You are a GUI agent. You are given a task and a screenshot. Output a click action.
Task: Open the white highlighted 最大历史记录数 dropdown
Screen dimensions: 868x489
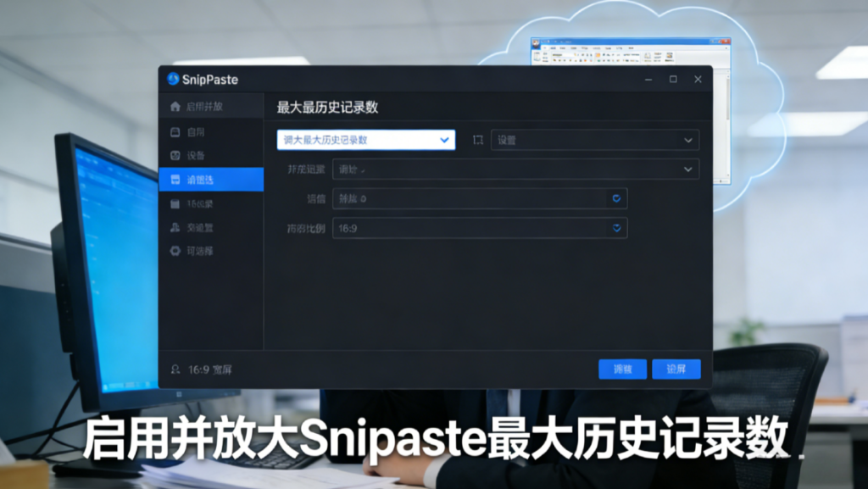click(x=365, y=140)
